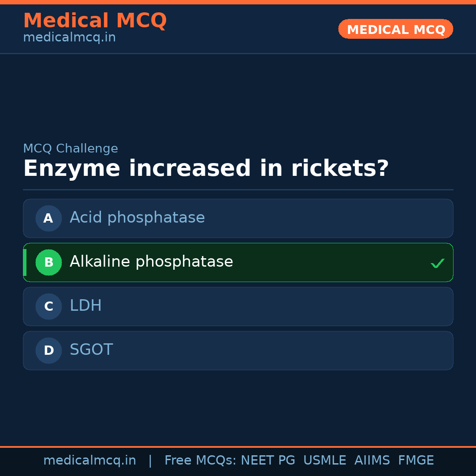This screenshot has height=476, width=476.
Task: Click the MCQ Challenge label
Action: tap(71, 149)
